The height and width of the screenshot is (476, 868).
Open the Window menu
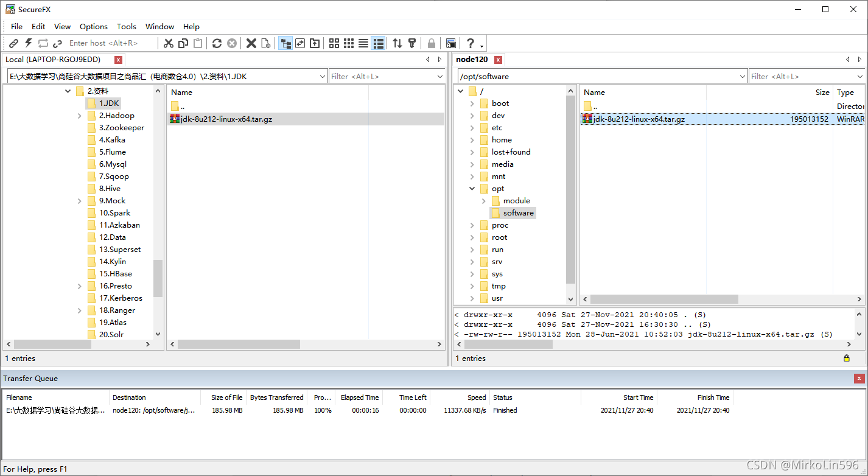point(159,26)
